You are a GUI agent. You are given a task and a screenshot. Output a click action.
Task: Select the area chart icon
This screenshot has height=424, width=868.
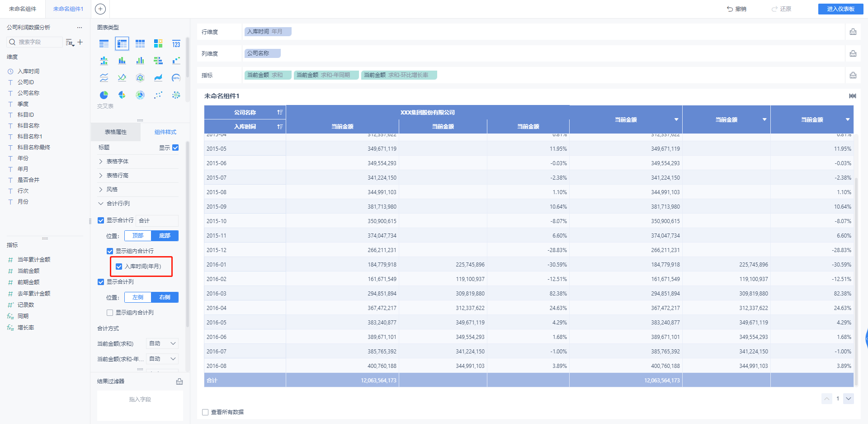[x=158, y=78]
